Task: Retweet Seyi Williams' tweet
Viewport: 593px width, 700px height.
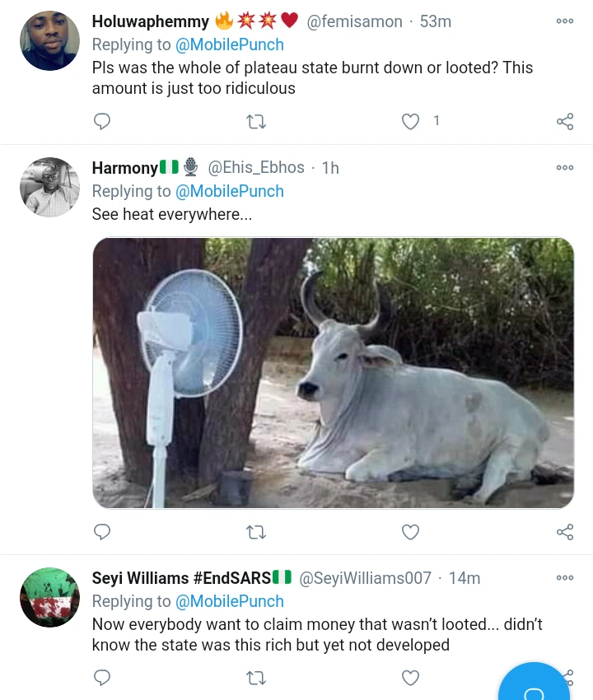Action: (256, 678)
